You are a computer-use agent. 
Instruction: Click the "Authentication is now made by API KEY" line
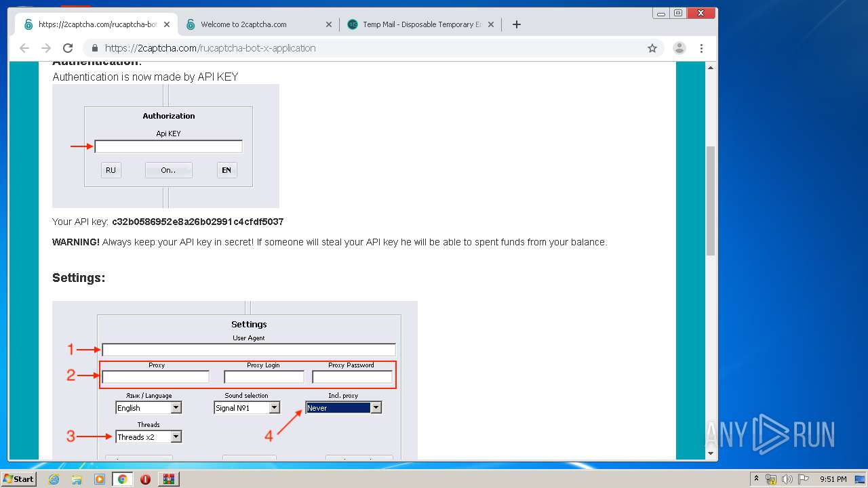[x=145, y=77]
